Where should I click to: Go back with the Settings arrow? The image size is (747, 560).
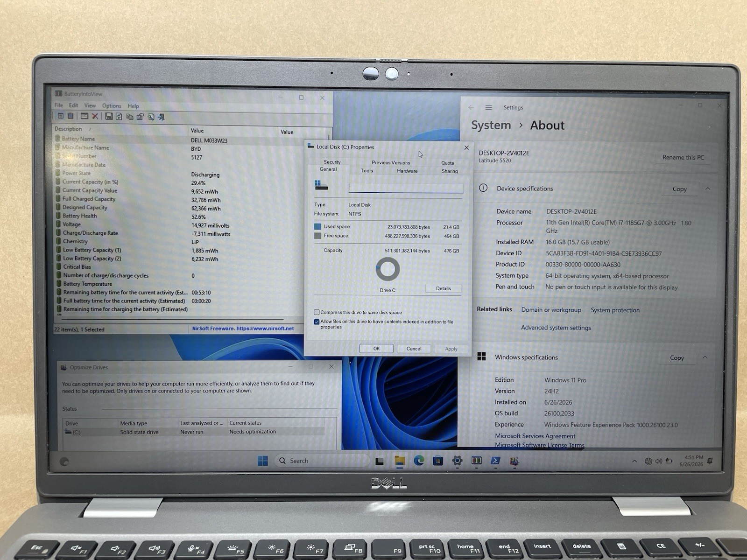click(471, 107)
